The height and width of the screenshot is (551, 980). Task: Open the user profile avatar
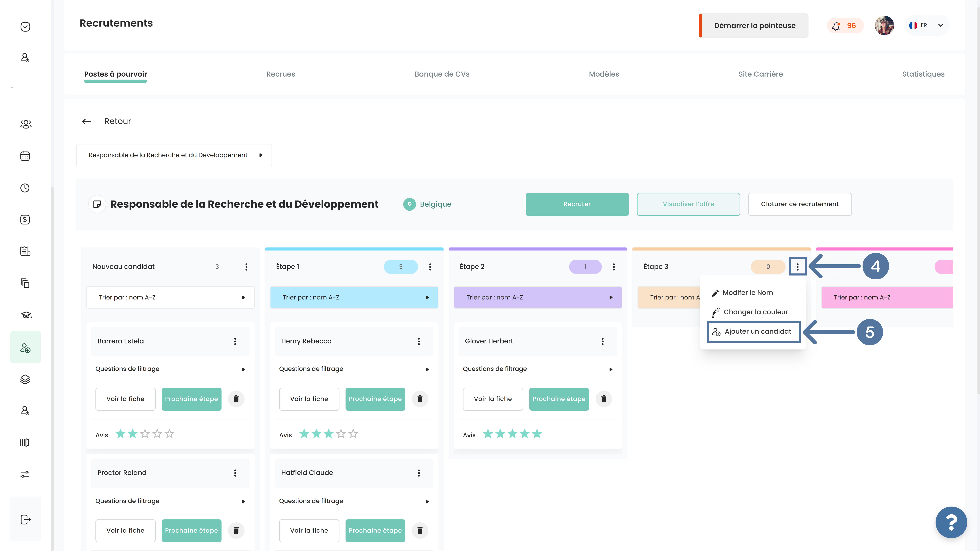[x=884, y=25]
